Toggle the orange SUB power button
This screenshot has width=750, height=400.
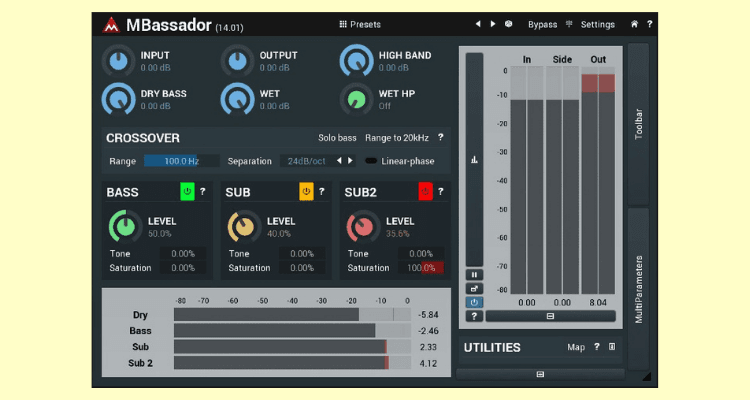coord(306,191)
